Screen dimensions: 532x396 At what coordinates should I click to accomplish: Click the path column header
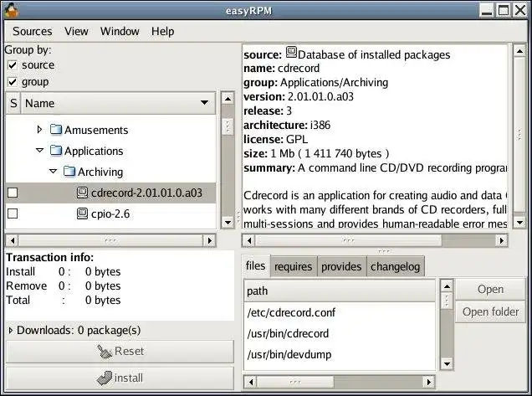click(340, 291)
